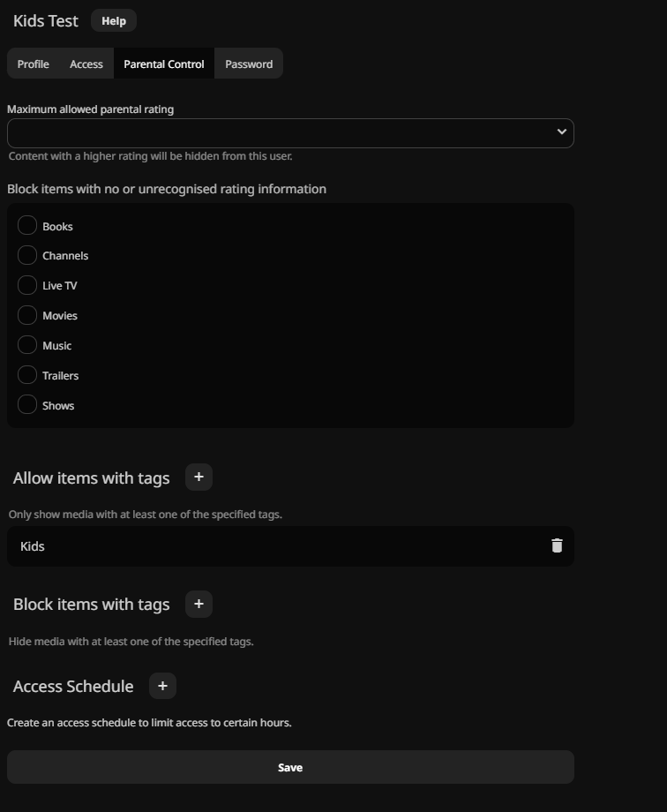Select the Parental Control tab
The image size is (667, 812).
click(x=164, y=64)
